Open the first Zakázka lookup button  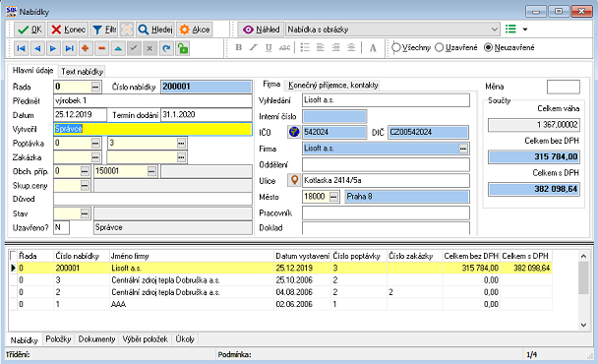click(x=95, y=156)
